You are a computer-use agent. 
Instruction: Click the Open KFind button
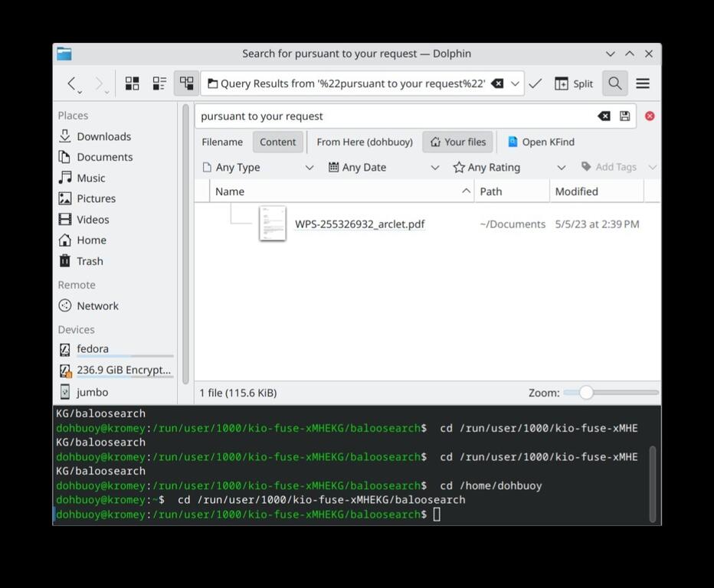[541, 142]
